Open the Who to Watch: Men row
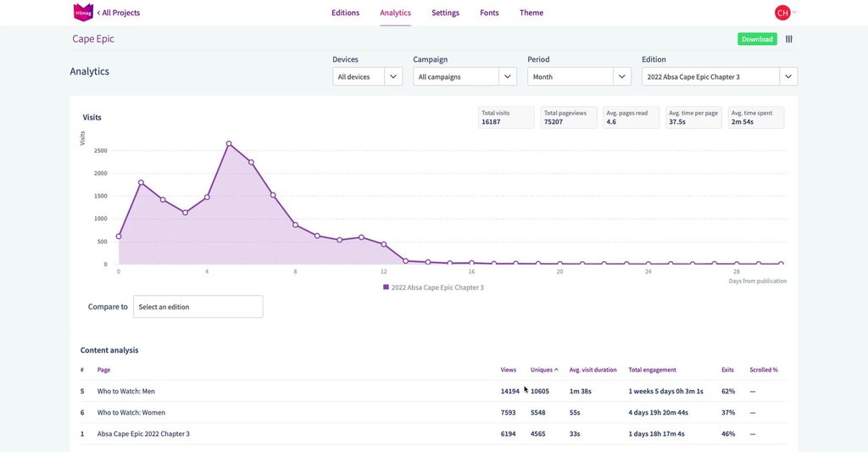Viewport: 868px width, 452px height. [125, 391]
